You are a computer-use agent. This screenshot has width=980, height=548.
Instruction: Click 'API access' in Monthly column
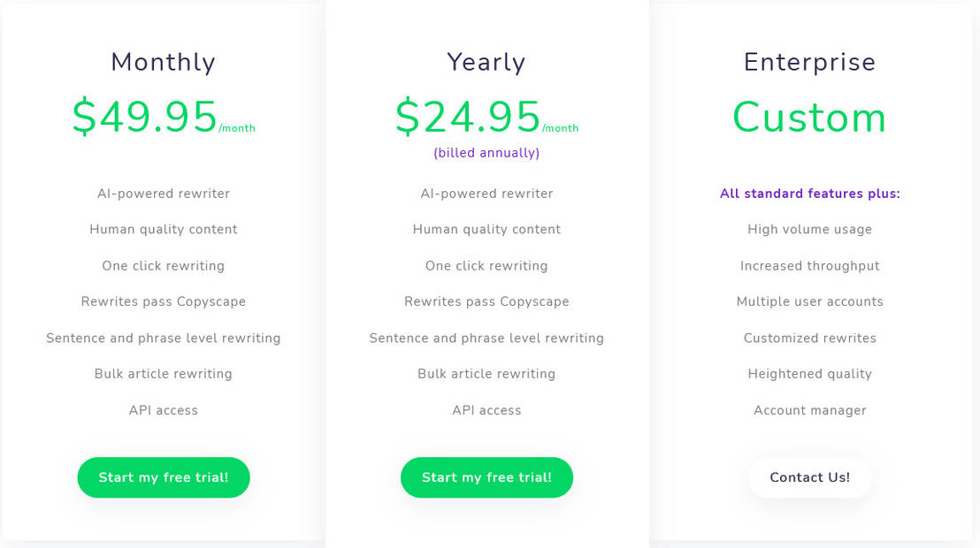pos(164,410)
